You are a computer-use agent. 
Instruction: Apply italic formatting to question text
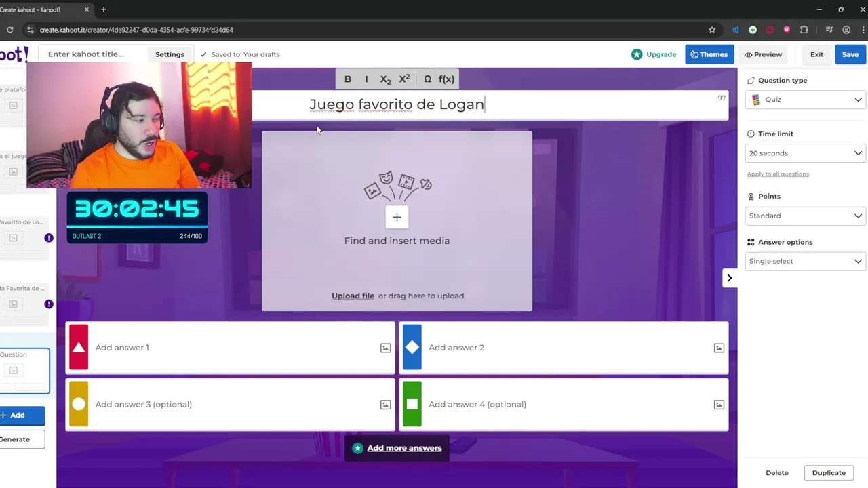click(x=367, y=79)
